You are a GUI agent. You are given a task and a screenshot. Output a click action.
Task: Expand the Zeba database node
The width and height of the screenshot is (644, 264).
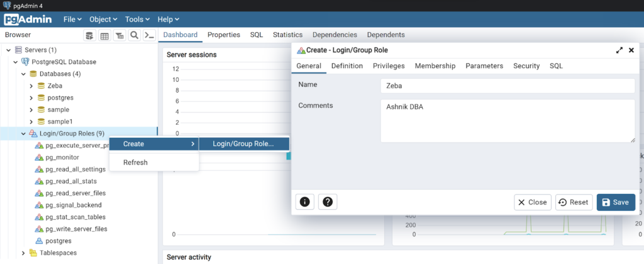coord(31,86)
